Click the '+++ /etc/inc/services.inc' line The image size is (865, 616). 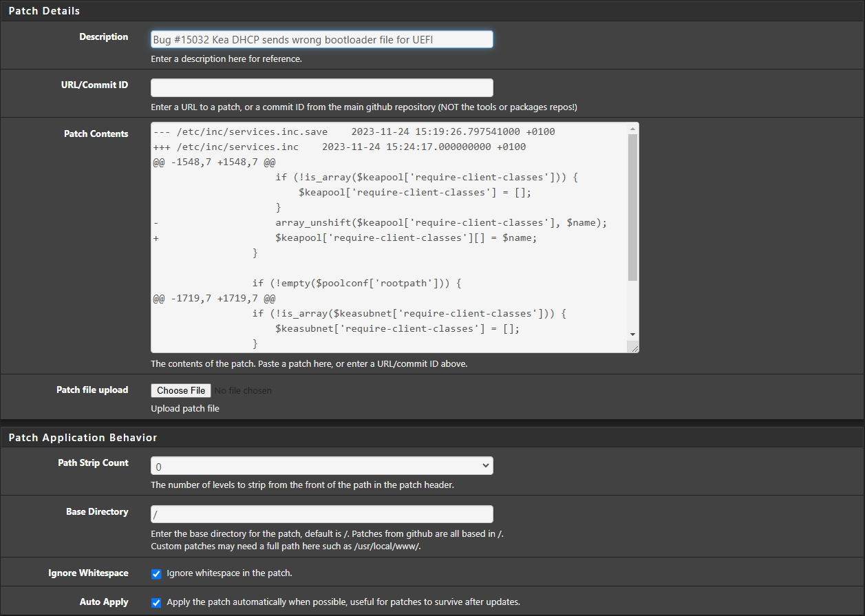339,147
